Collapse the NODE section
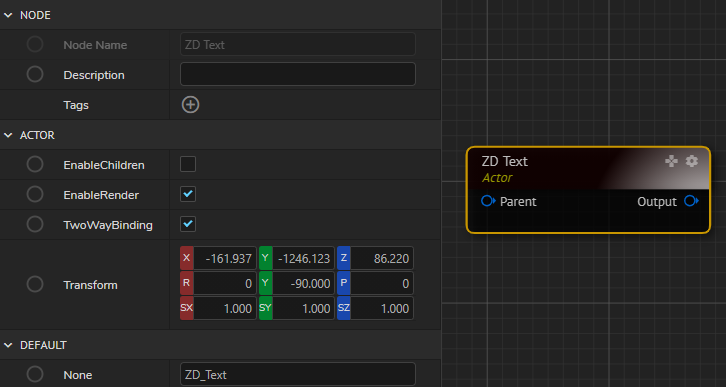This screenshot has height=387, width=726. click(8, 15)
